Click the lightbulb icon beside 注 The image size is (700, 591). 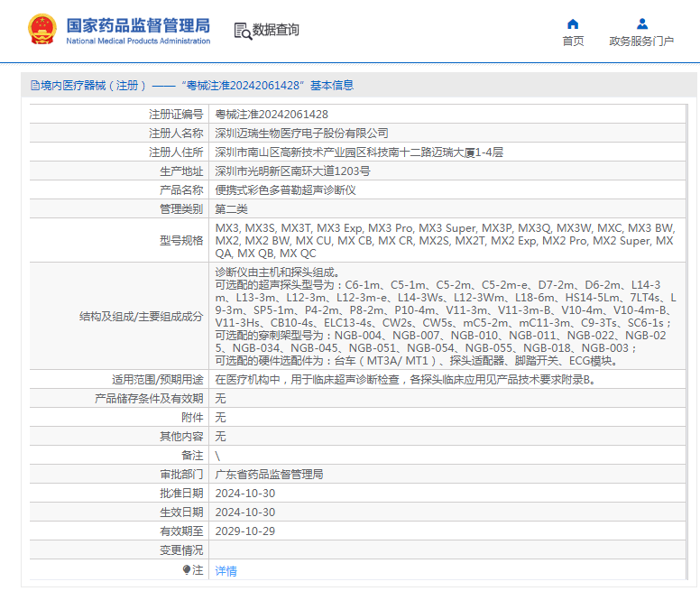point(187,570)
